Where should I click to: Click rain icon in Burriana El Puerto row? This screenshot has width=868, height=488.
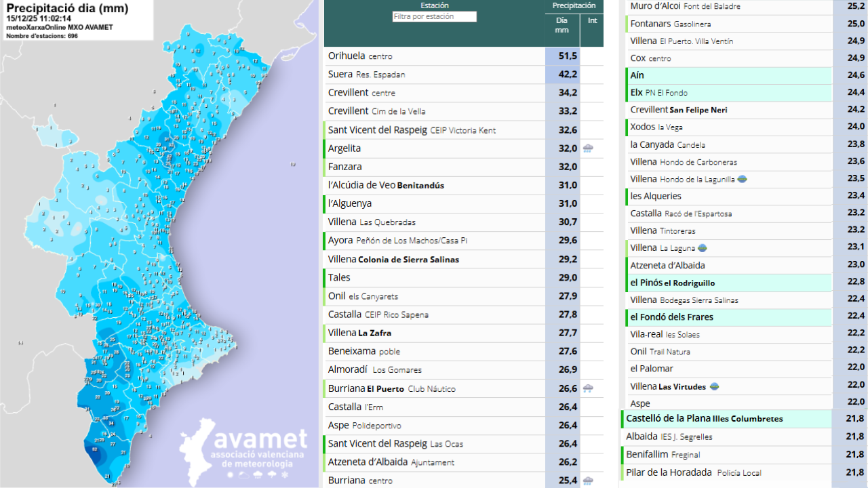point(588,388)
